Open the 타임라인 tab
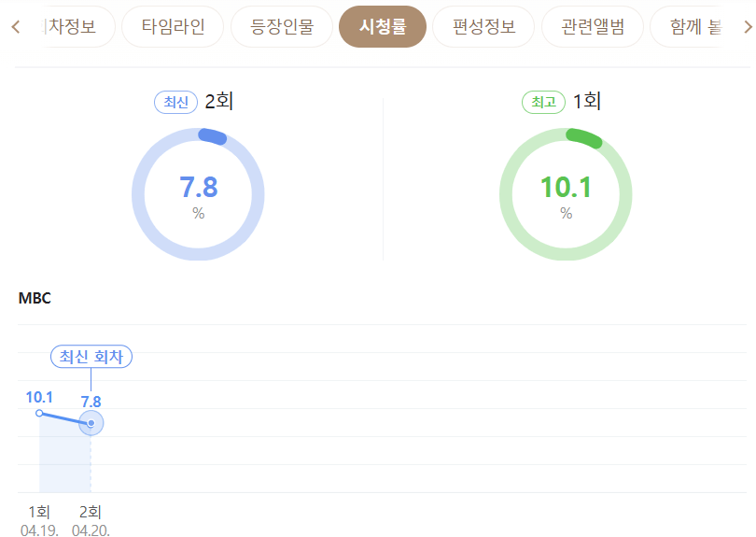Screen dimensions: 756x537 click(173, 26)
